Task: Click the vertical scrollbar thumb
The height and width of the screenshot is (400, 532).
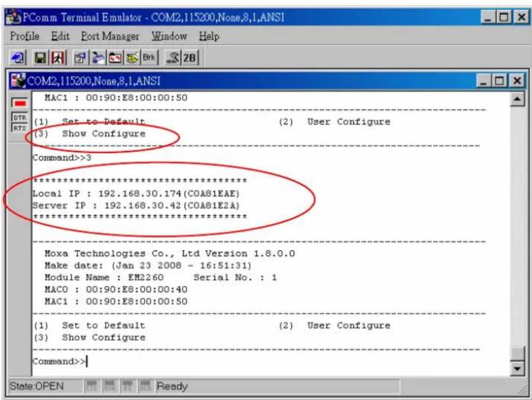Action: tap(517, 354)
